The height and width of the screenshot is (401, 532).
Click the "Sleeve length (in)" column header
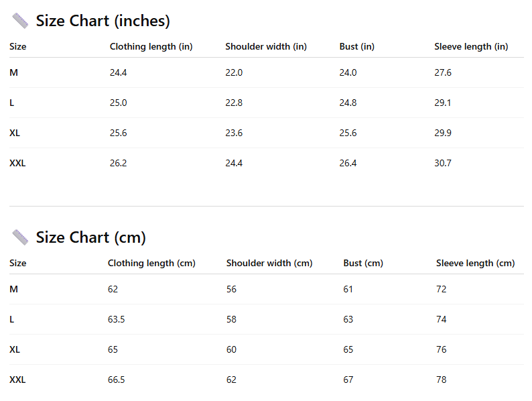point(471,46)
